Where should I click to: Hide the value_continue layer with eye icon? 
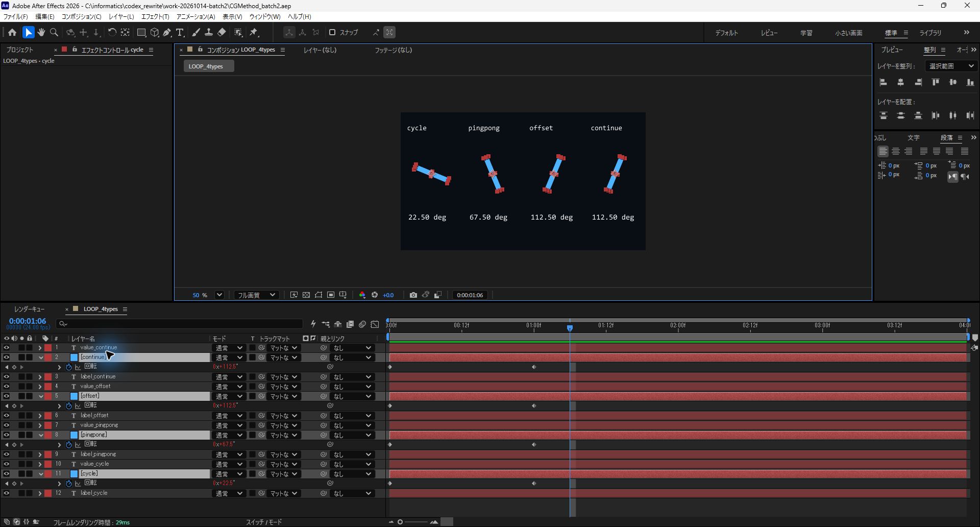click(6, 348)
